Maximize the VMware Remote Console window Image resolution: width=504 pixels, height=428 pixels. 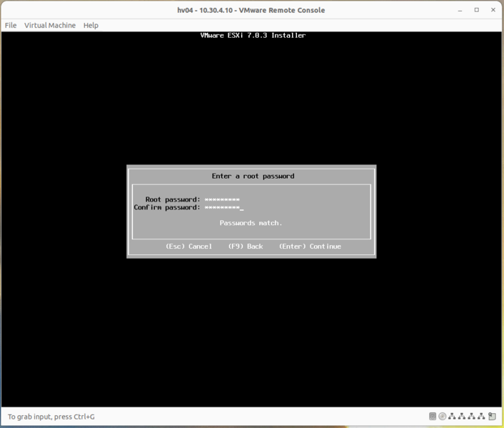477,10
